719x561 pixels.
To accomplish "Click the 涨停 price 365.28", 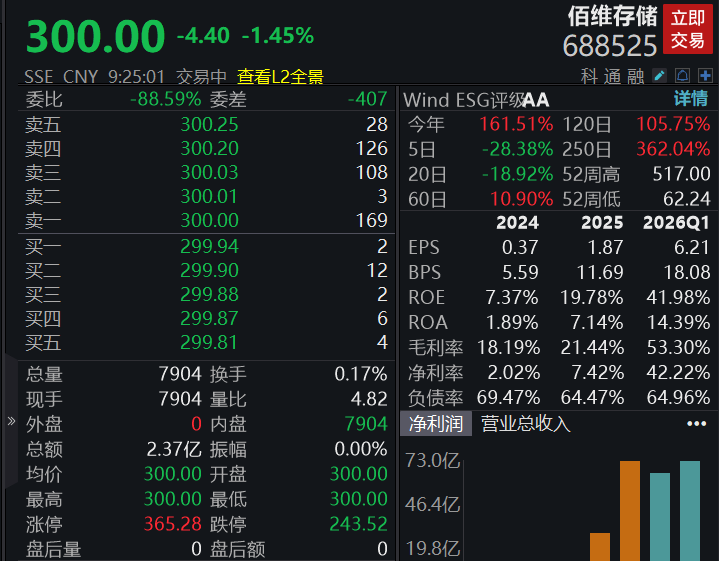I will click(173, 524).
